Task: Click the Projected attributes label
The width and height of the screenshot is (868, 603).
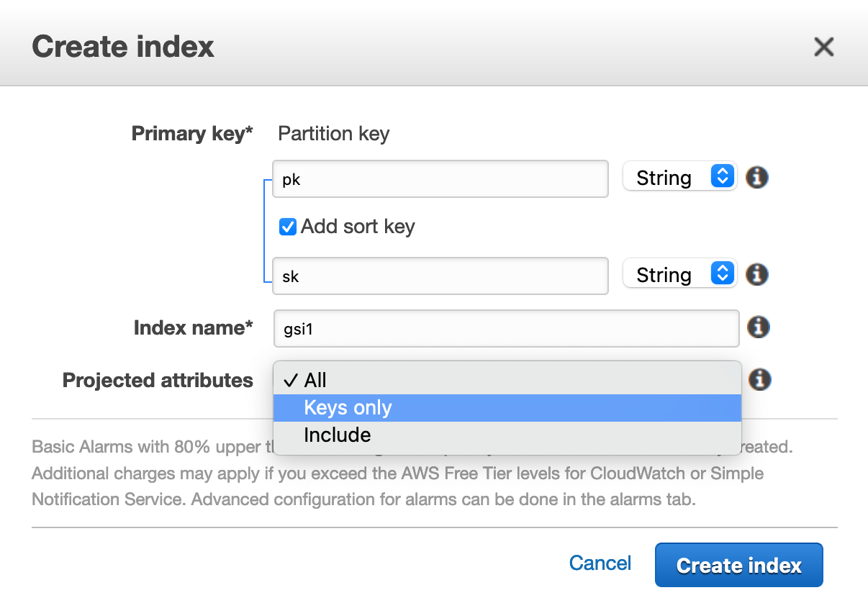Action: [x=158, y=380]
